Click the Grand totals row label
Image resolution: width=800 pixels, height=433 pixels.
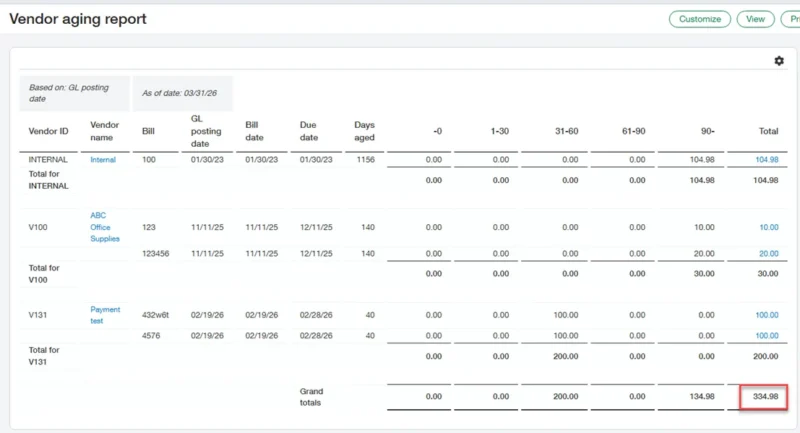pyautogui.click(x=311, y=397)
